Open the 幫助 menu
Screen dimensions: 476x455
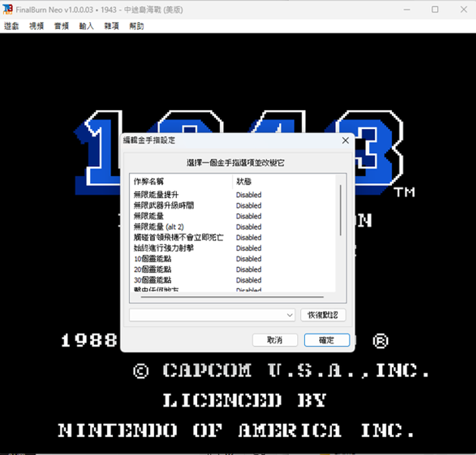(136, 26)
